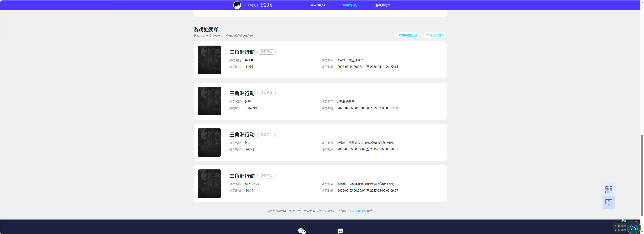The height and width of the screenshot is (234, 644).
Task: Switch to 信用分礼包 tab
Action: coord(317,5)
